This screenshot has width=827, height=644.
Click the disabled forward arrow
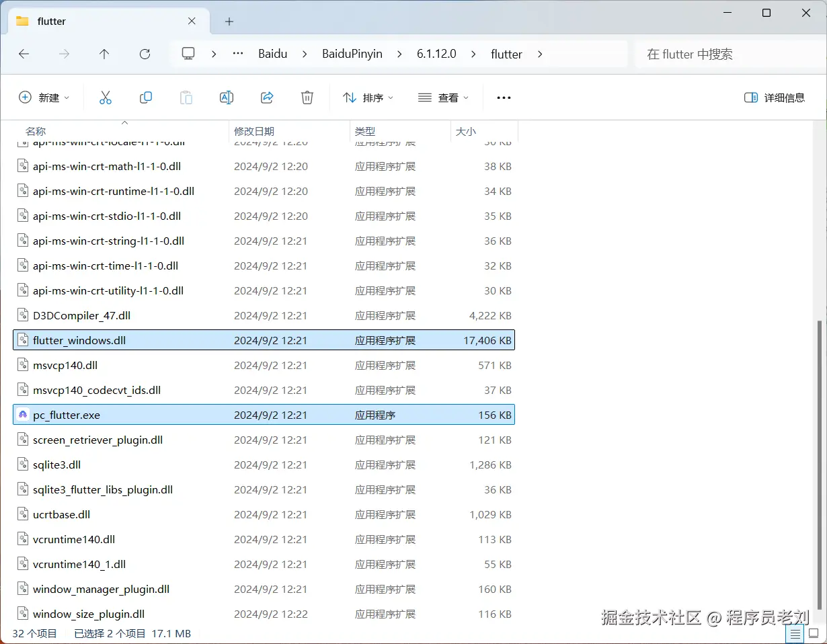click(x=65, y=54)
